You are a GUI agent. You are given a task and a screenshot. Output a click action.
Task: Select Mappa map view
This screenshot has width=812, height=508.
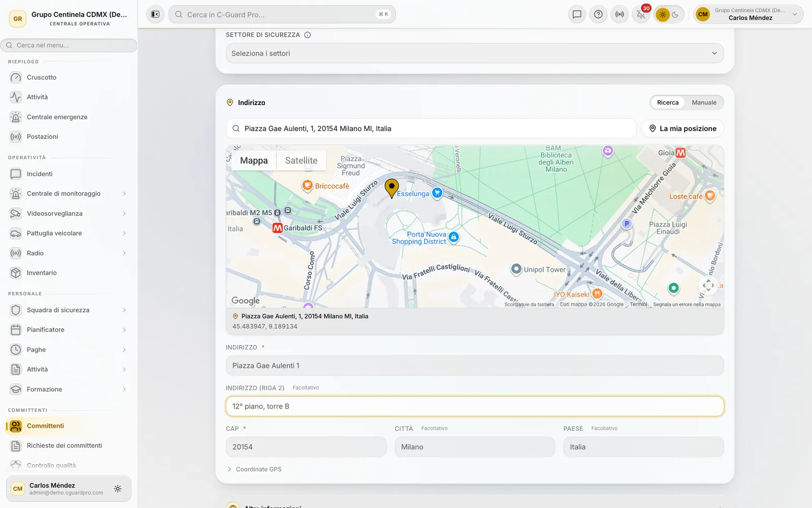[x=254, y=161]
